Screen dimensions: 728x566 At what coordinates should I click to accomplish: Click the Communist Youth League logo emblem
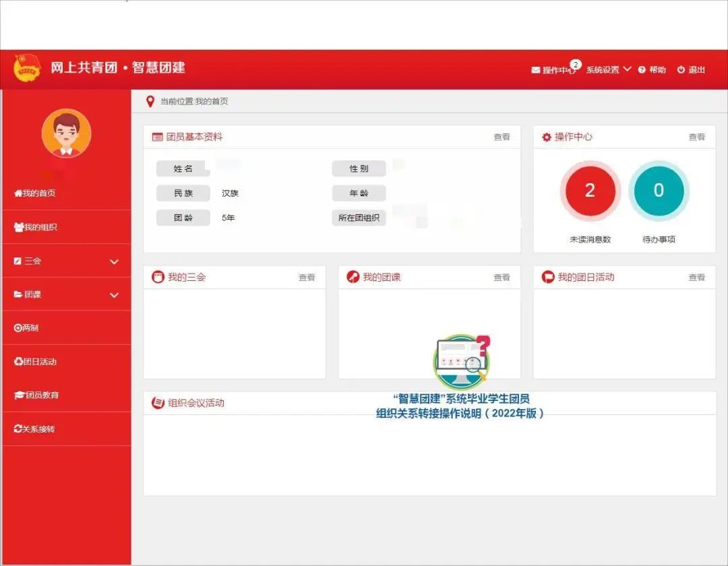[27, 68]
